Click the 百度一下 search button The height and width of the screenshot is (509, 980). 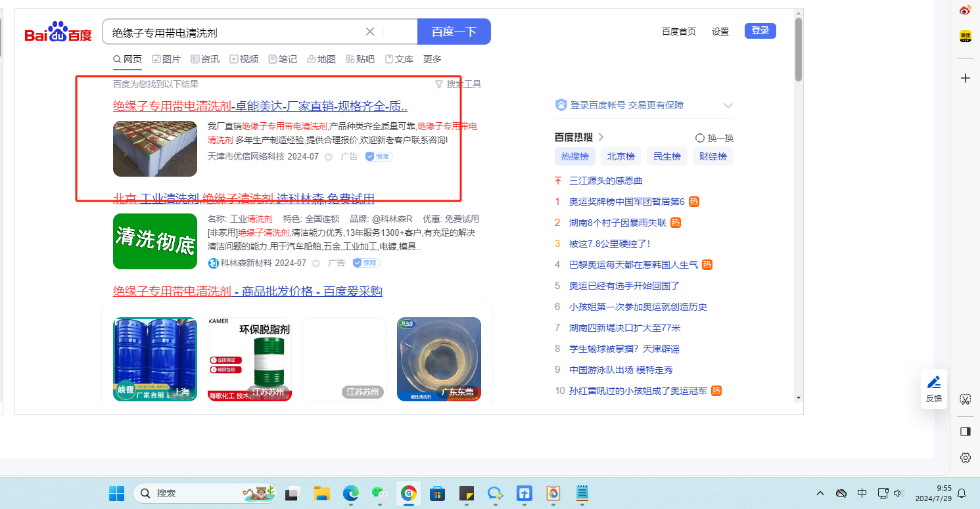tap(454, 32)
